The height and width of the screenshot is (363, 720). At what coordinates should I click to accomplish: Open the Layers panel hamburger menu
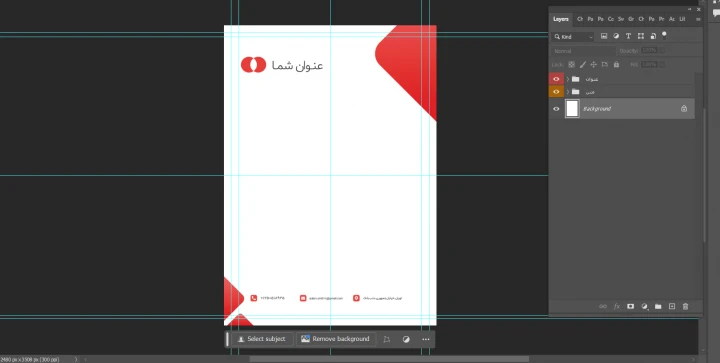point(698,19)
